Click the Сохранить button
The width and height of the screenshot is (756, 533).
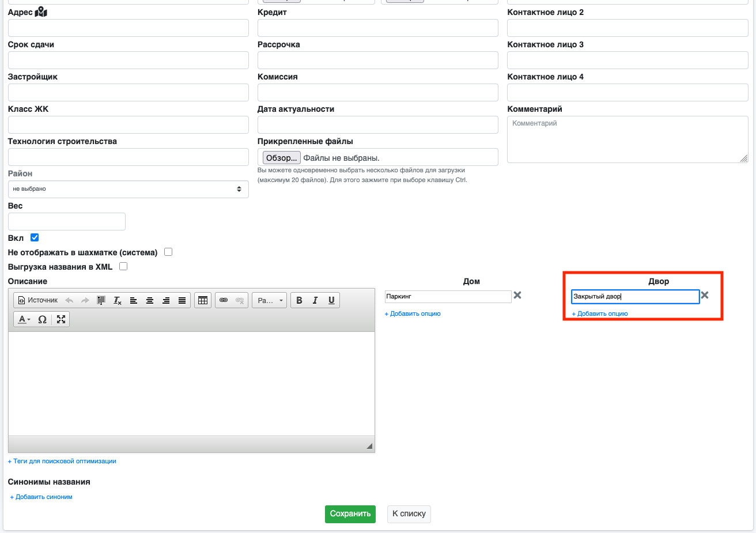[x=350, y=514]
